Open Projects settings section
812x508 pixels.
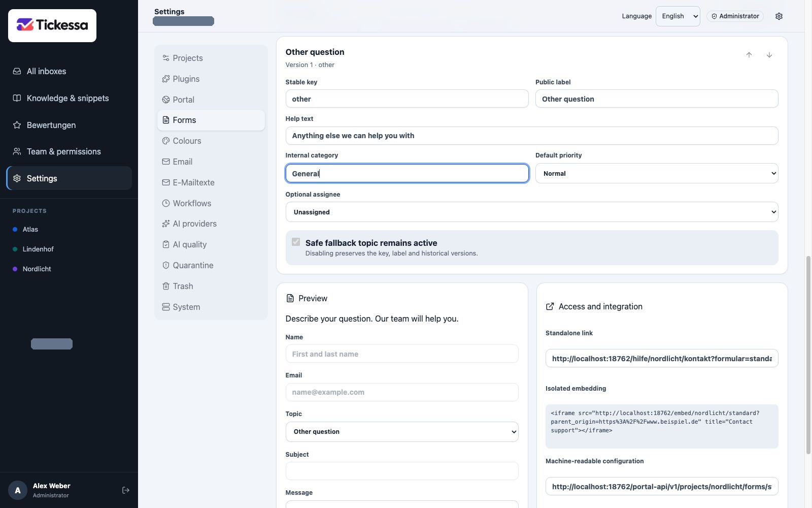pyautogui.click(x=211, y=58)
